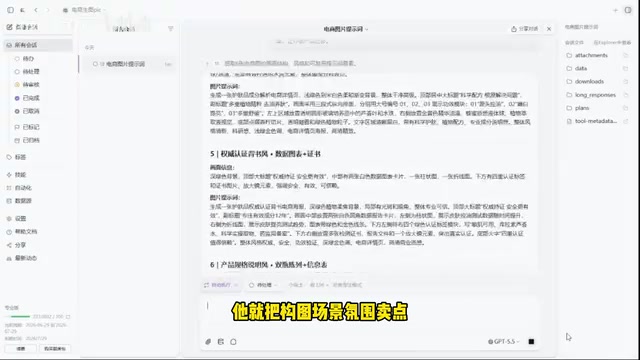Image resolution: width=640 pixels, height=360 pixels.
Task: Open 帮助文档 help docs
Action: (26, 231)
